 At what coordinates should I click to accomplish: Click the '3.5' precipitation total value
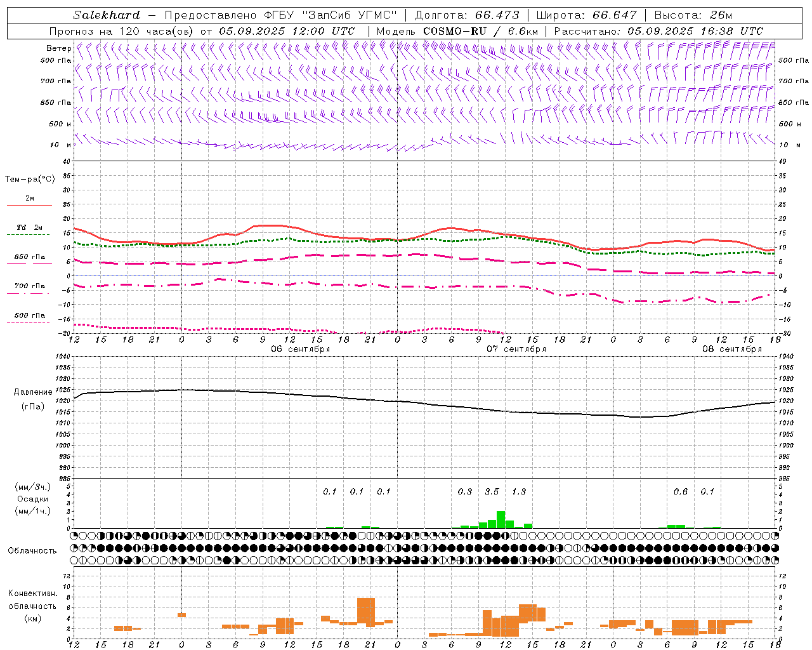(492, 491)
